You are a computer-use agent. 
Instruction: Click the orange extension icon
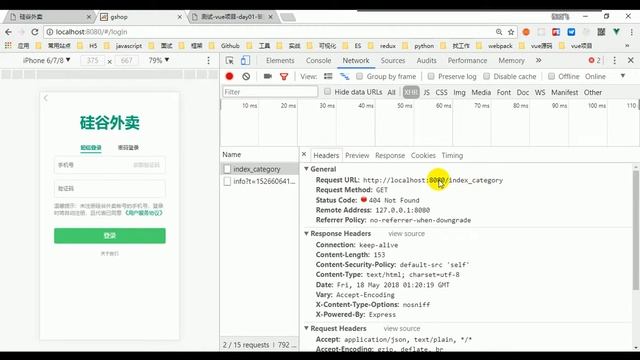tap(526, 32)
